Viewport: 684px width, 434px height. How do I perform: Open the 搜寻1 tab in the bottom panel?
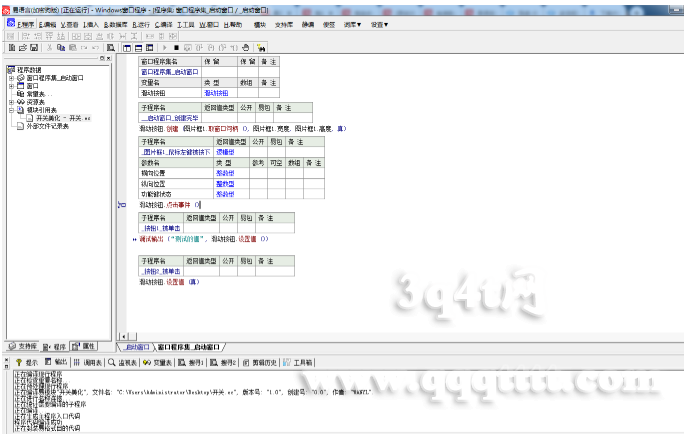(x=191, y=362)
